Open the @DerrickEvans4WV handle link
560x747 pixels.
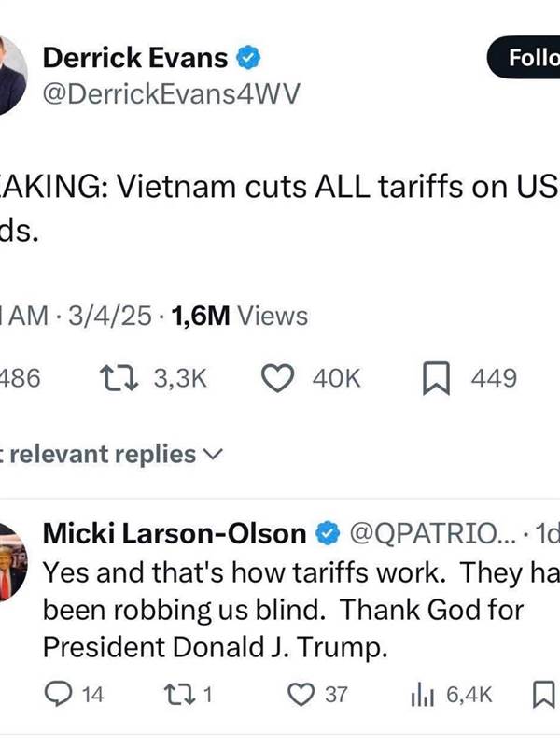click(172, 93)
